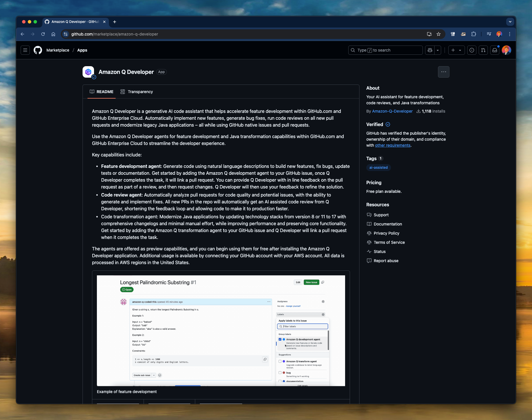The image size is (532, 420).
Task: Expand the create new dropdown arrow
Action: (460, 50)
